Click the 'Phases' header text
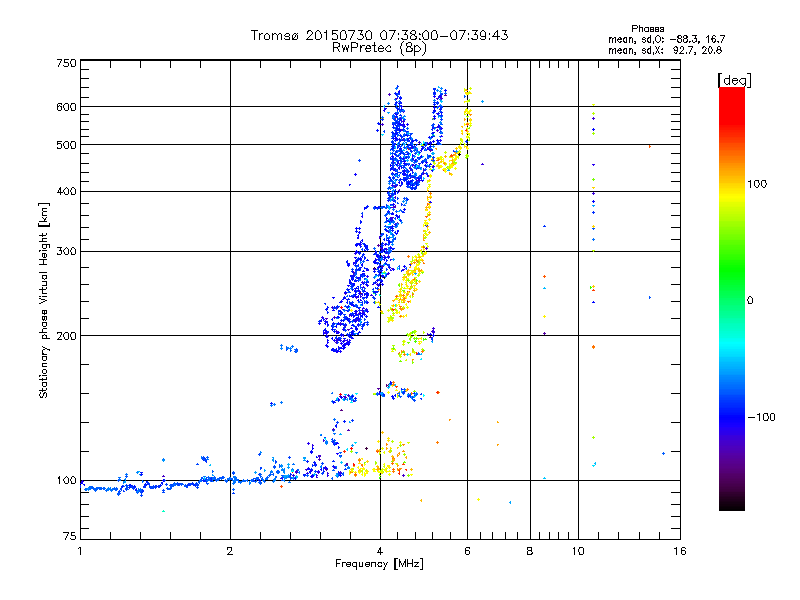The width and height of the screenshot is (800, 600). click(647, 29)
